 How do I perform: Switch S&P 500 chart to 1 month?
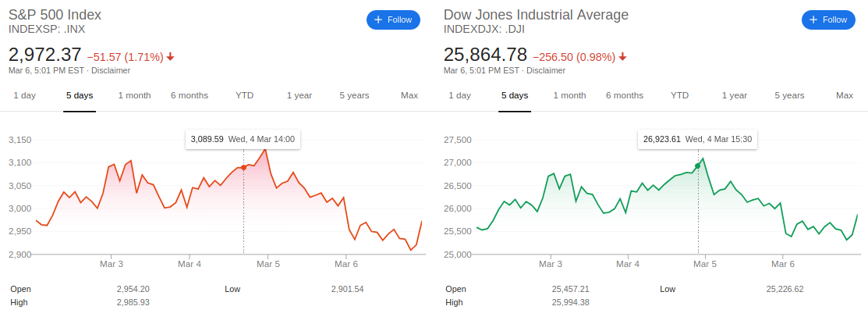point(134,95)
